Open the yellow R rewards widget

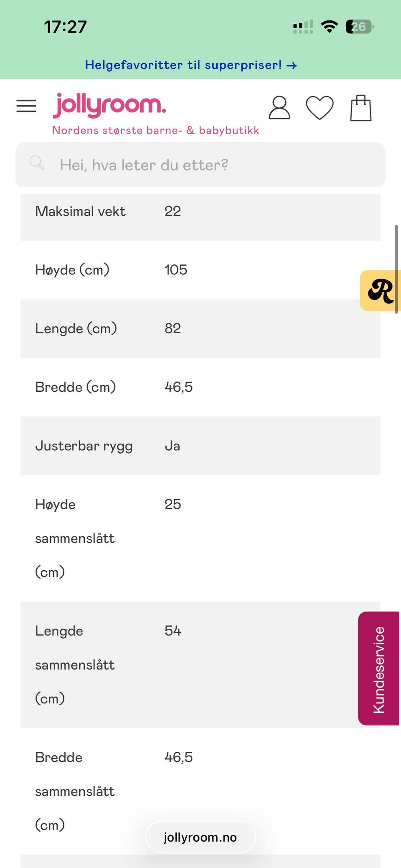[x=380, y=291]
